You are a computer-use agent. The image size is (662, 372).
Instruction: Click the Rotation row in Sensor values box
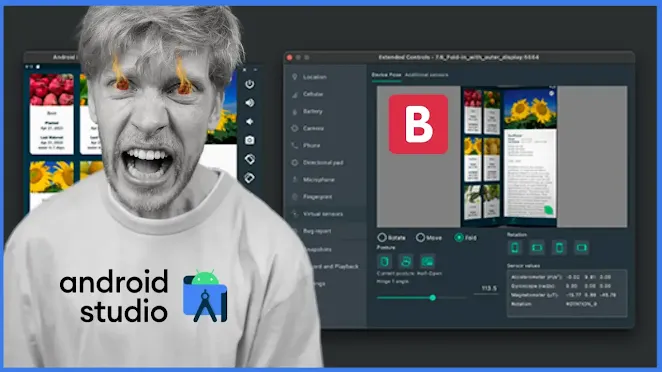tap(554, 304)
